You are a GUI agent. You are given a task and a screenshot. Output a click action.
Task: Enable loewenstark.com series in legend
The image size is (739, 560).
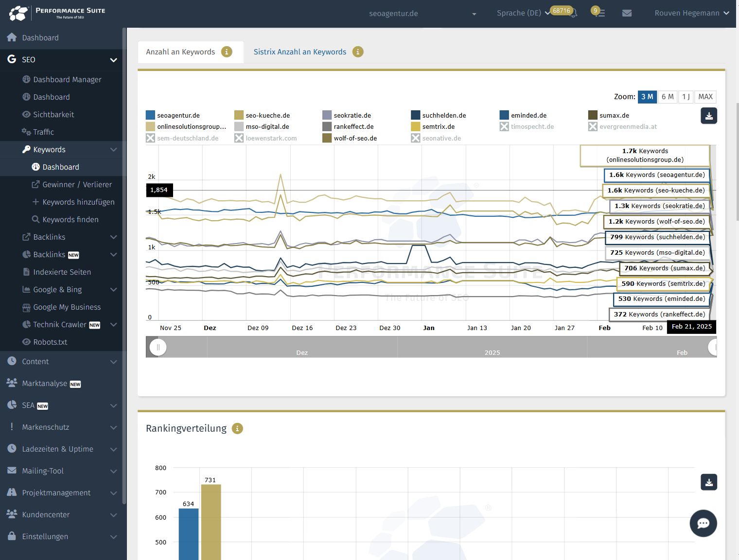coord(265,138)
